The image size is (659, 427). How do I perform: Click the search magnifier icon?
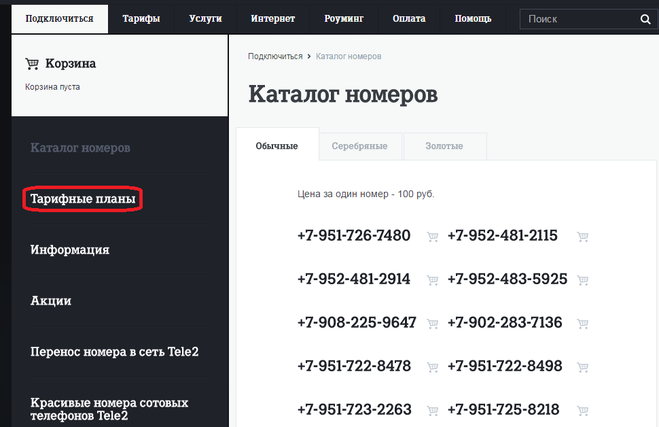[644, 19]
